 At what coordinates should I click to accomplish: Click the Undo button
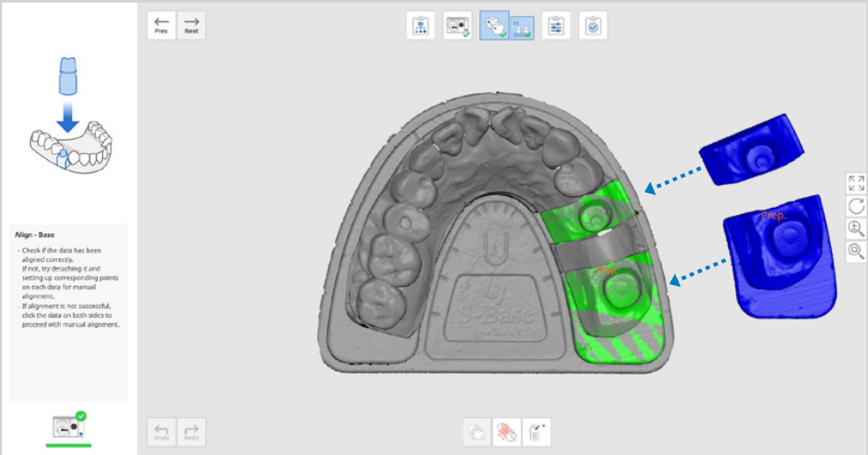pyautogui.click(x=161, y=430)
